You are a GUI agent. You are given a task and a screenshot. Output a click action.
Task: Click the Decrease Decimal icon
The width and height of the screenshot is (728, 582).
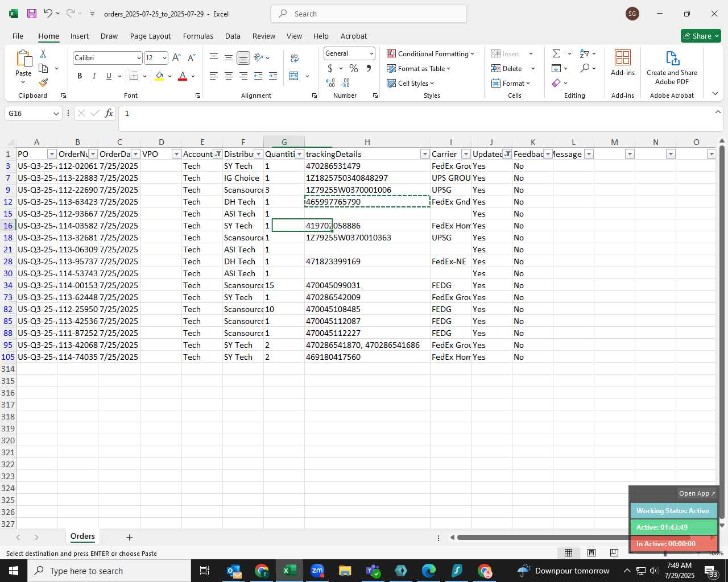pos(346,83)
